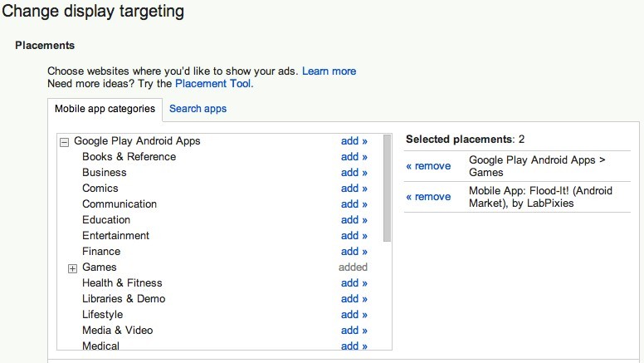The image size is (644, 363).
Task: Select the Mobile app categories tab
Action: pos(105,109)
